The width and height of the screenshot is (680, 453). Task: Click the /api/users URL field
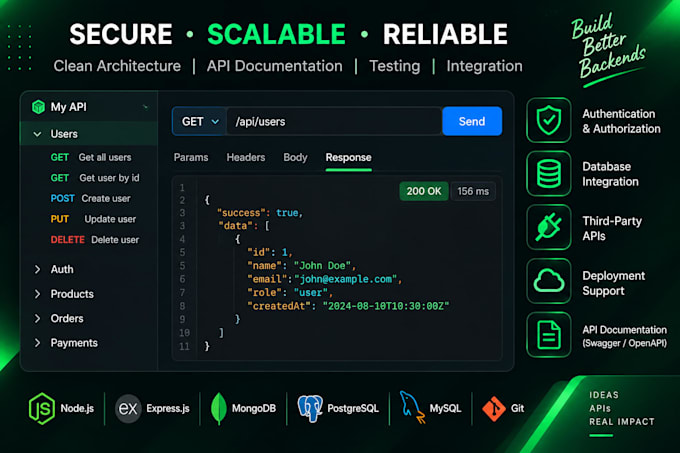coord(334,121)
